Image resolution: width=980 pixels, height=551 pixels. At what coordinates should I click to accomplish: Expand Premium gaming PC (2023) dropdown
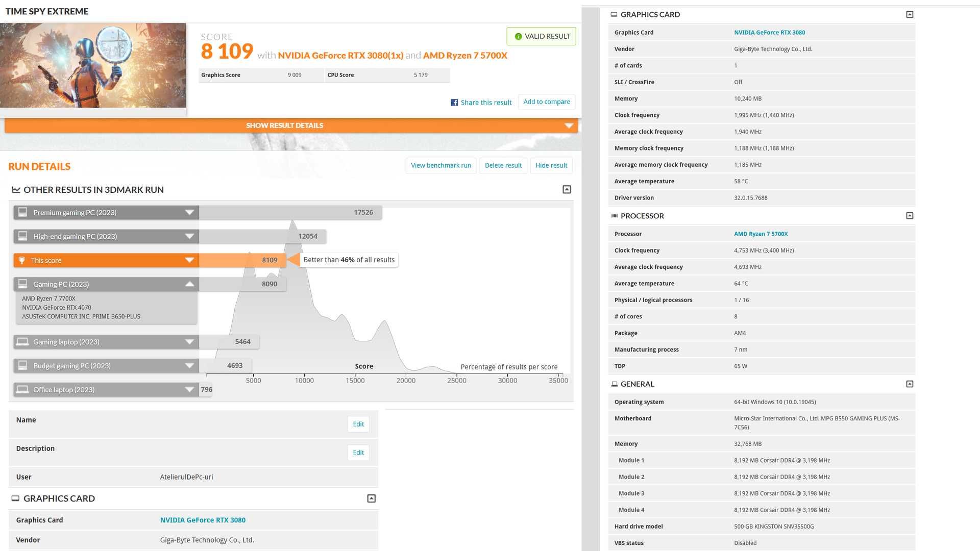pos(189,212)
